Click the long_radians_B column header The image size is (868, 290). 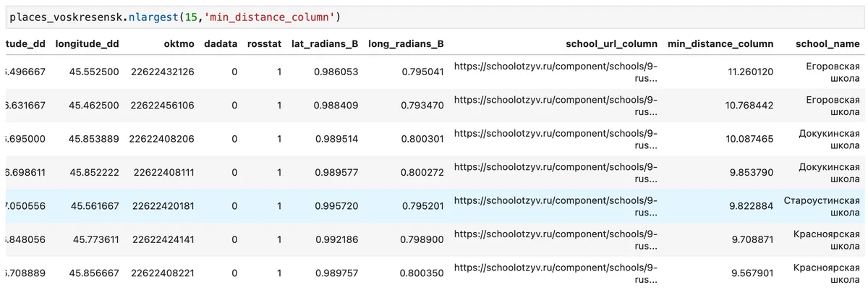pyautogui.click(x=406, y=44)
